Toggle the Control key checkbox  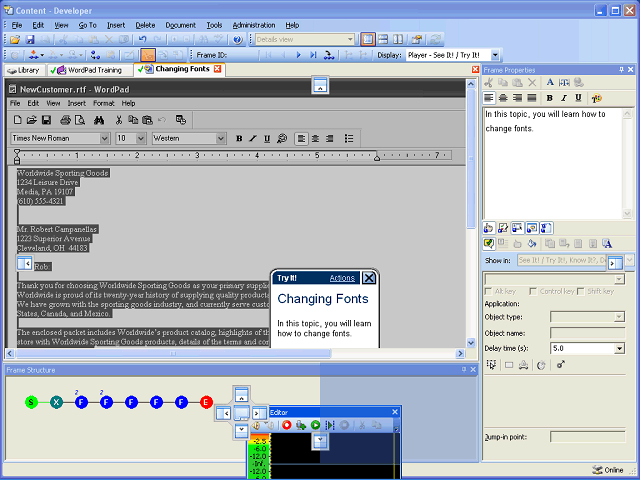(533, 291)
